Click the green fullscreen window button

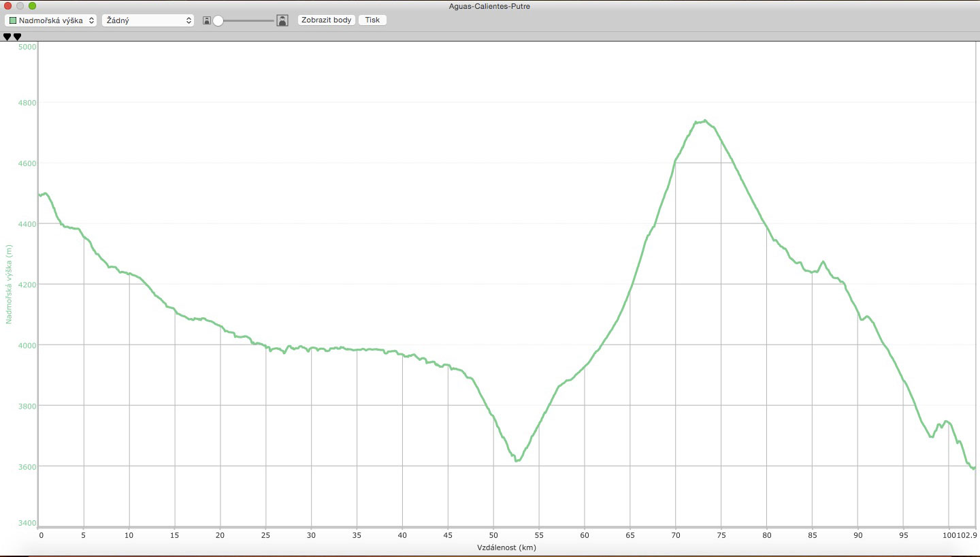pos(32,6)
